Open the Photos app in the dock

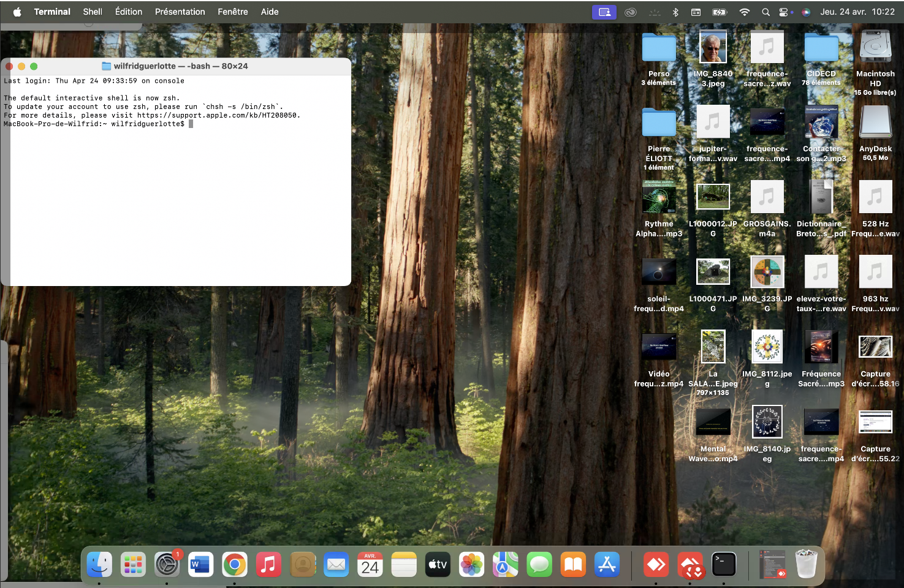pos(471,564)
